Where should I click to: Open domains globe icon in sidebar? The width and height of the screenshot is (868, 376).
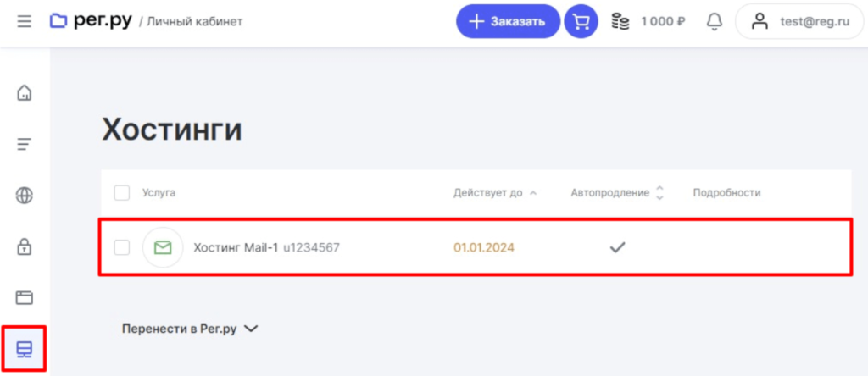(25, 196)
